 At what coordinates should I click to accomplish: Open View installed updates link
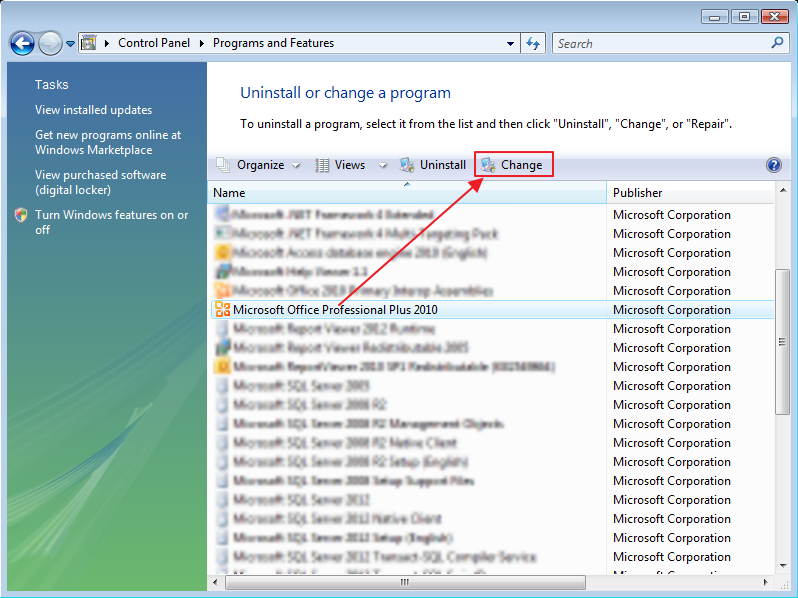pos(93,110)
